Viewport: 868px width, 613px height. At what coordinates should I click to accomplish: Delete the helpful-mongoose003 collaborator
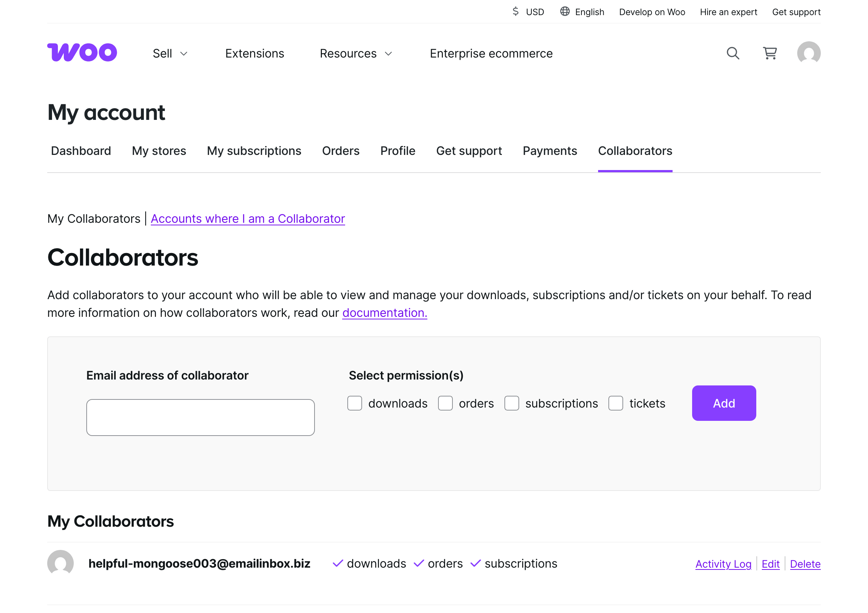805,564
